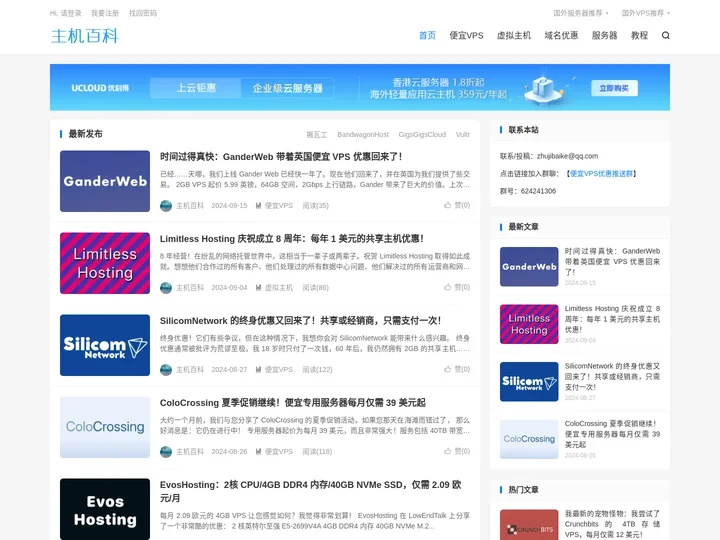
Task: Click Limitless Hosting thumbnail in sidebar
Action: (x=529, y=324)
